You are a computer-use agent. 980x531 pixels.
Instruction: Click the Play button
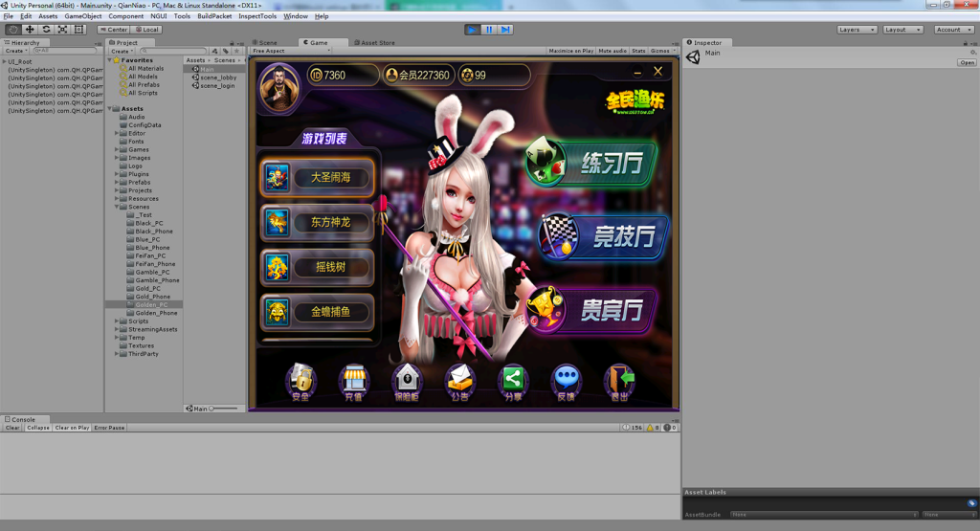473,30
